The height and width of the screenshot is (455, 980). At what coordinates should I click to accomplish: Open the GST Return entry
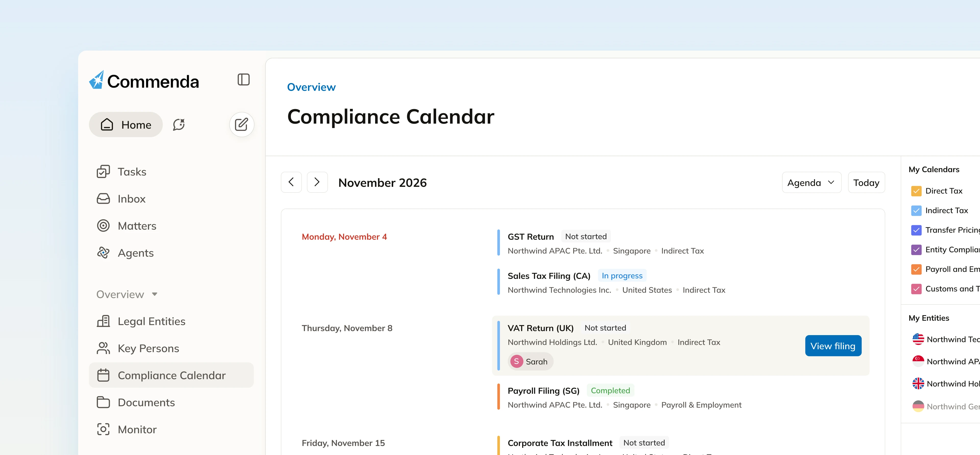tap(531, 236)
